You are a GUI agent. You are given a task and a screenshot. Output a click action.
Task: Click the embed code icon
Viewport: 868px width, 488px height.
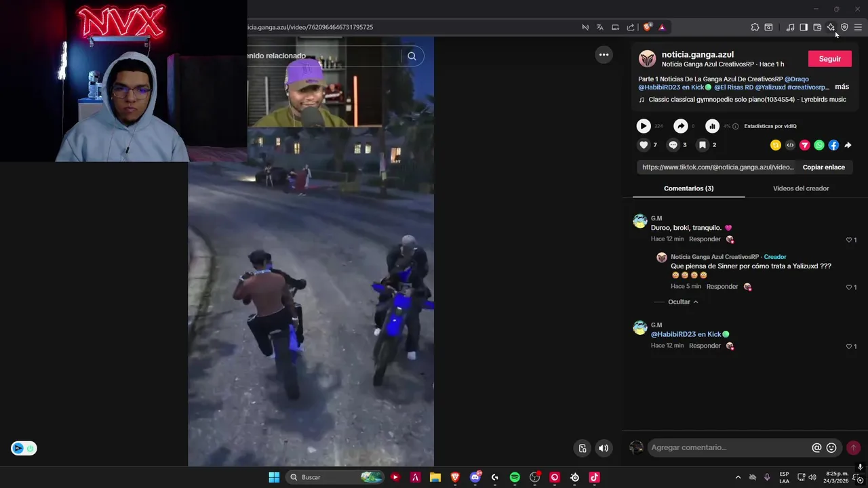pos(790,145)
